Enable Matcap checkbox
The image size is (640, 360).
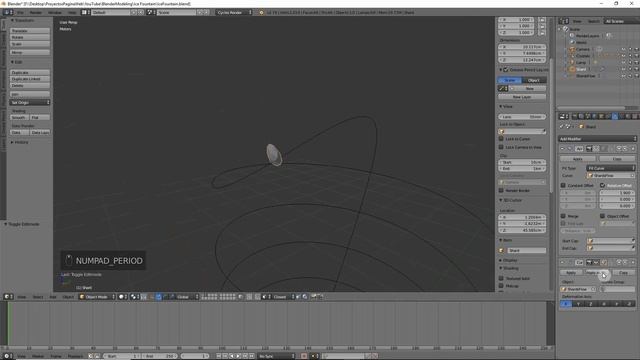501,286
